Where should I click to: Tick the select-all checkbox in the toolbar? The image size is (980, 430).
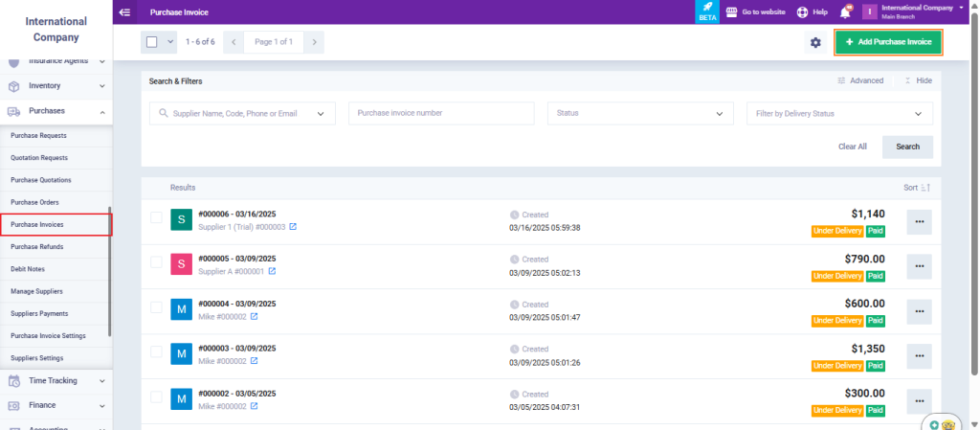coord(152,42)
